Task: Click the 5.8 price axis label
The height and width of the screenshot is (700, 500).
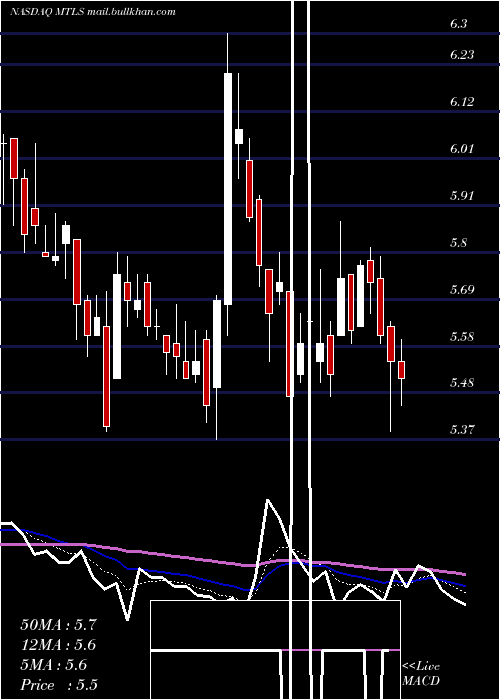Action: [x=458, y=243]
